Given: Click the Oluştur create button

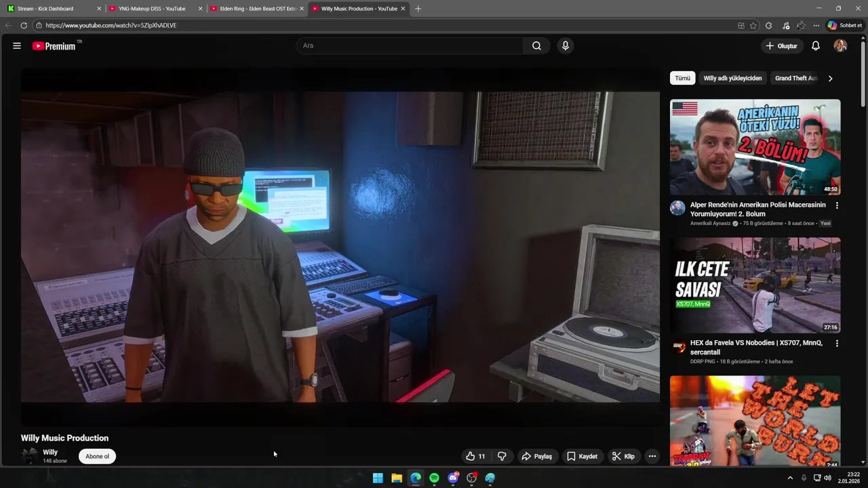Looking at the screenshot, I should tap(782, 46).
